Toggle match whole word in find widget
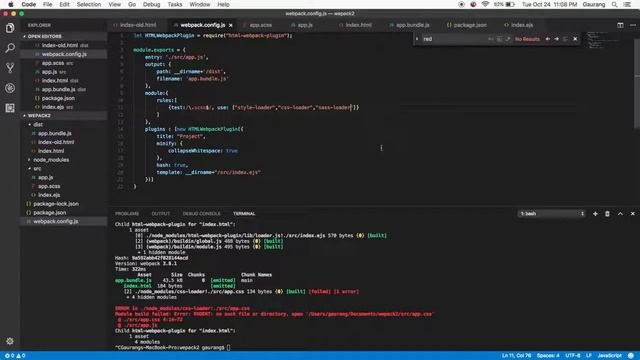The width and height of the screenshot is (640, 360). 499,39
